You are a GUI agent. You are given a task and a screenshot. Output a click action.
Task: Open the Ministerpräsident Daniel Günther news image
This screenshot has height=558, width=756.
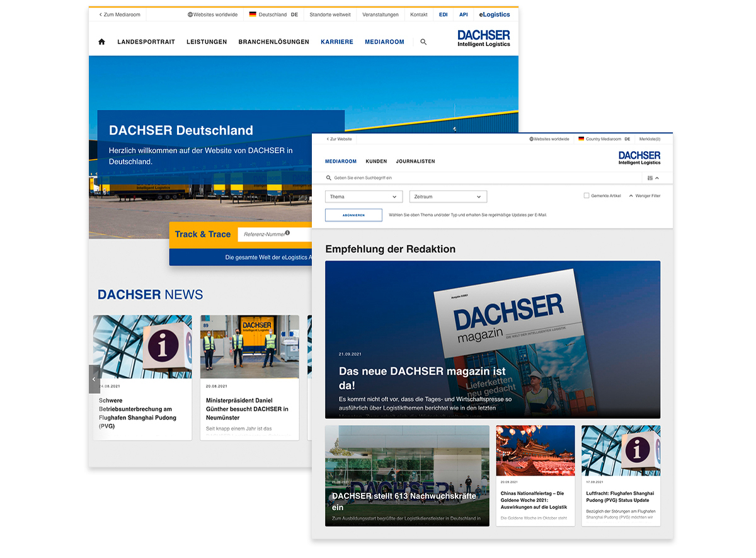pyautogui.click(x=249, y=346)
